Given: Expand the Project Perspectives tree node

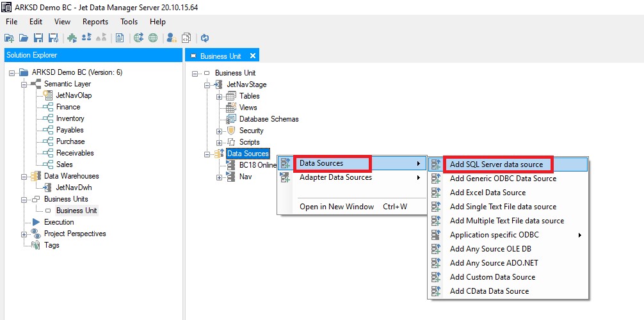Looking at the screenshot, I should [x=24, y=234].
